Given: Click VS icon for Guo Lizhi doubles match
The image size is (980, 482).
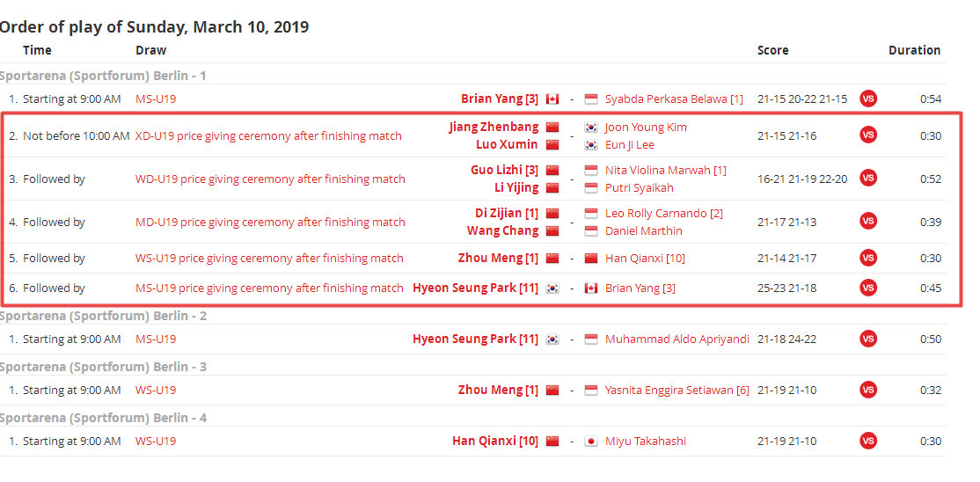Looking at the screenshot, I should (x=867, y=179).
